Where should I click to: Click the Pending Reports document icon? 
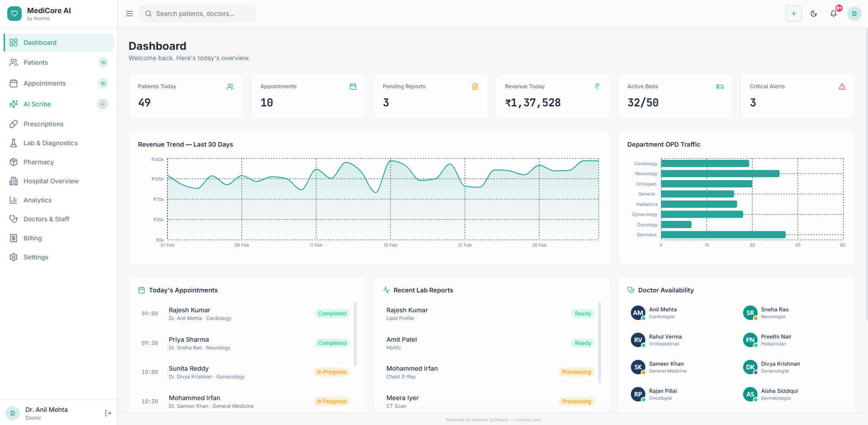pyautogui.click(x=475, y=86)
